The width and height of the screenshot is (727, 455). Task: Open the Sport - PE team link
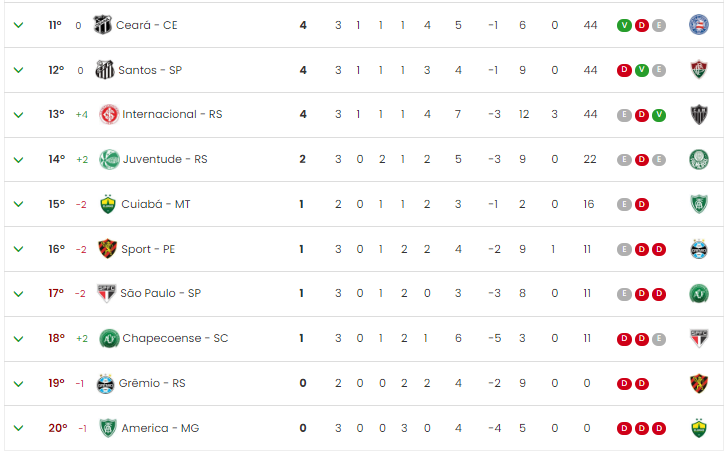[x=148, y=249]
